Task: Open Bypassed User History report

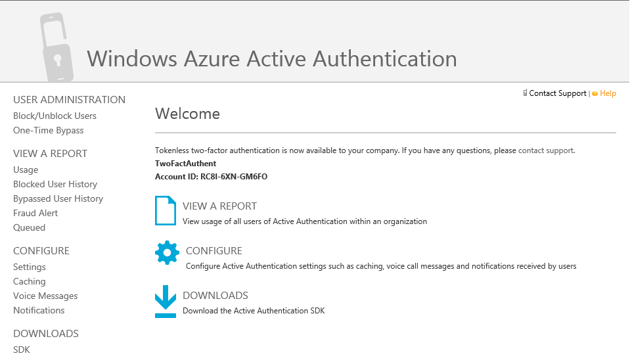Action: pyautogui.click(x=58, y=198)
